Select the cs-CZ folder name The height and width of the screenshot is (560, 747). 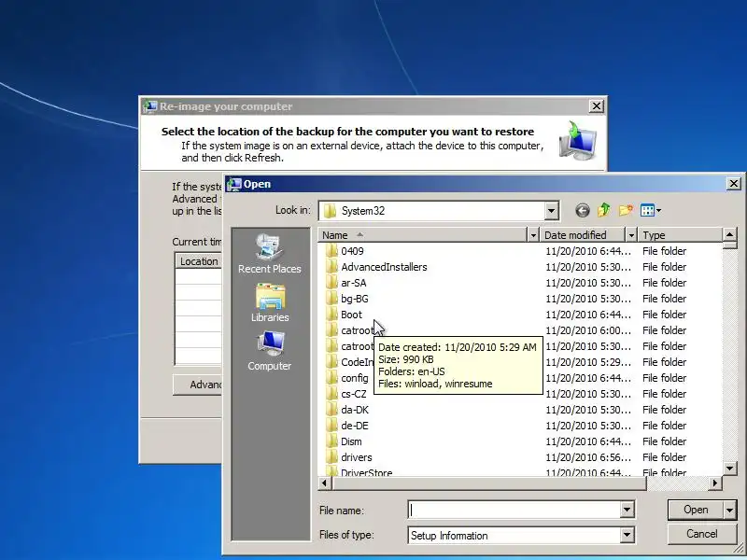(354, 394)
